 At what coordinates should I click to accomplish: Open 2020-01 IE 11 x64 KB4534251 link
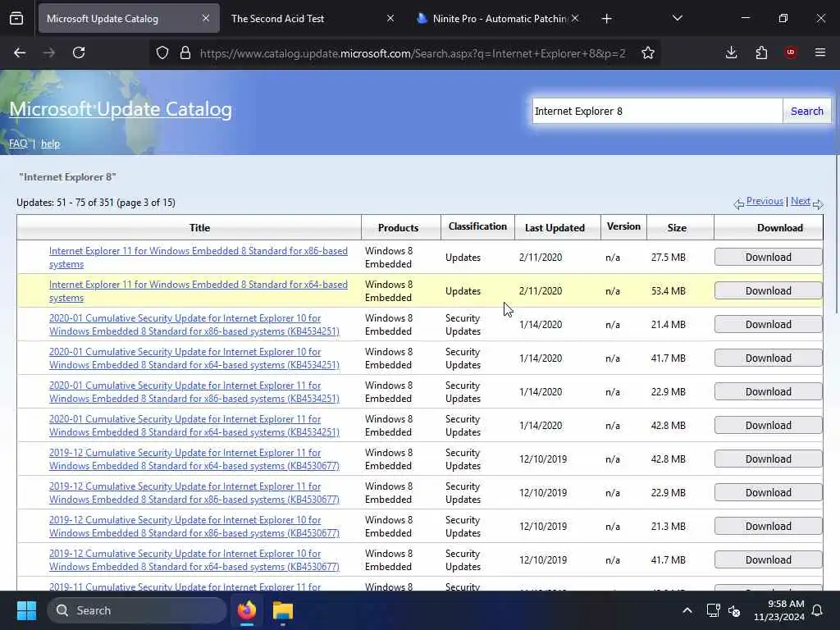point(194,426)
